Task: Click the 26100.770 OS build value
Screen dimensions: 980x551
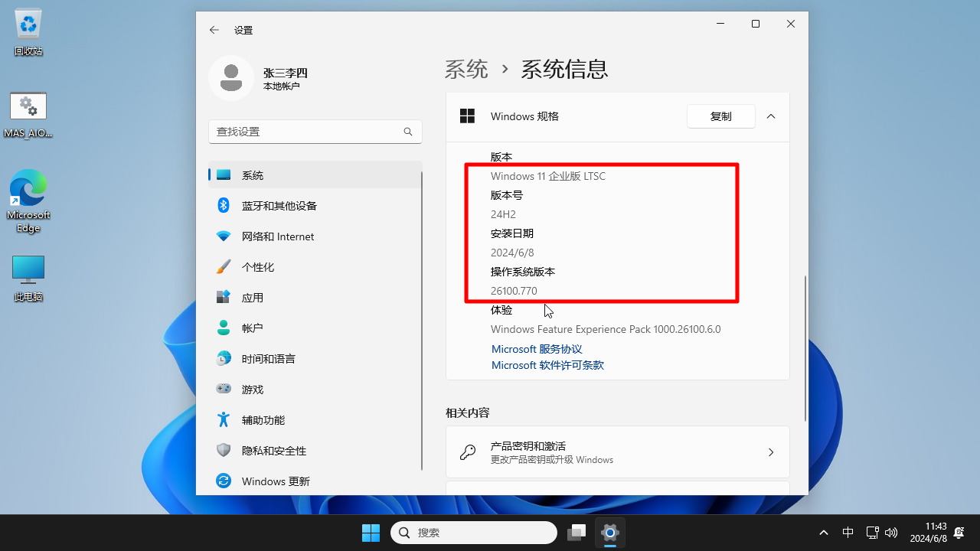Action: coord(514,291)
